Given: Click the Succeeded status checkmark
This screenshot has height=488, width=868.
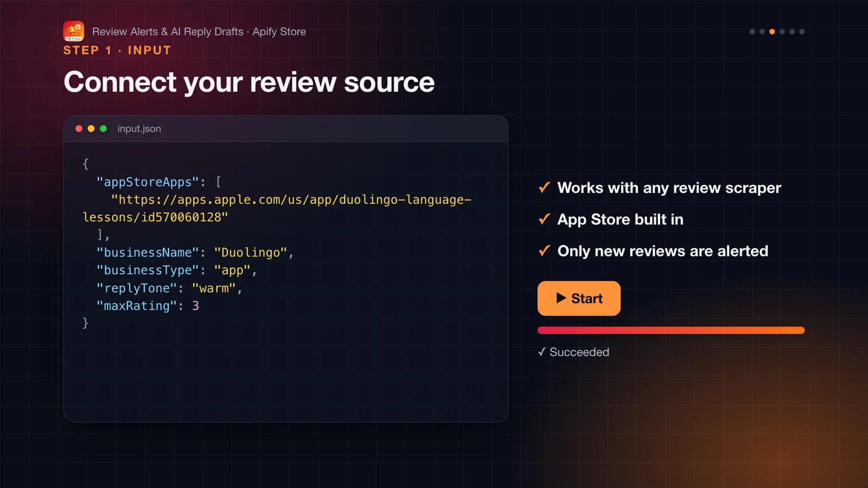Looking at the screenshot, I should 541,352.
